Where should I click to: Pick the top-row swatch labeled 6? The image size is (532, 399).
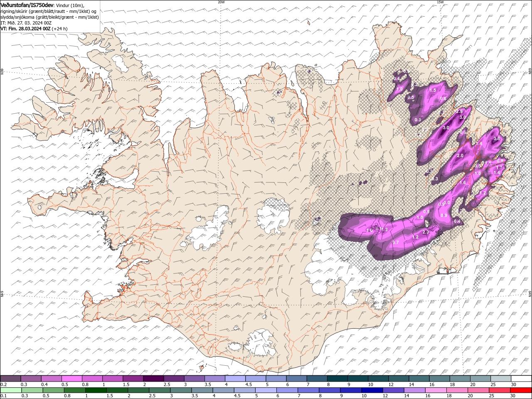click(x=297, y=379)
